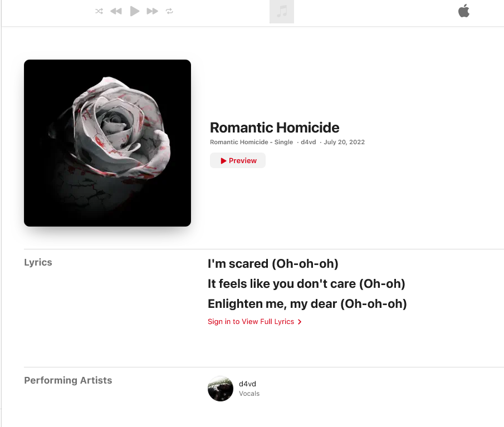Open the Romantic Homicide - Single album link
The width and height of the screenshot is (504, 427).
(251, 143)
